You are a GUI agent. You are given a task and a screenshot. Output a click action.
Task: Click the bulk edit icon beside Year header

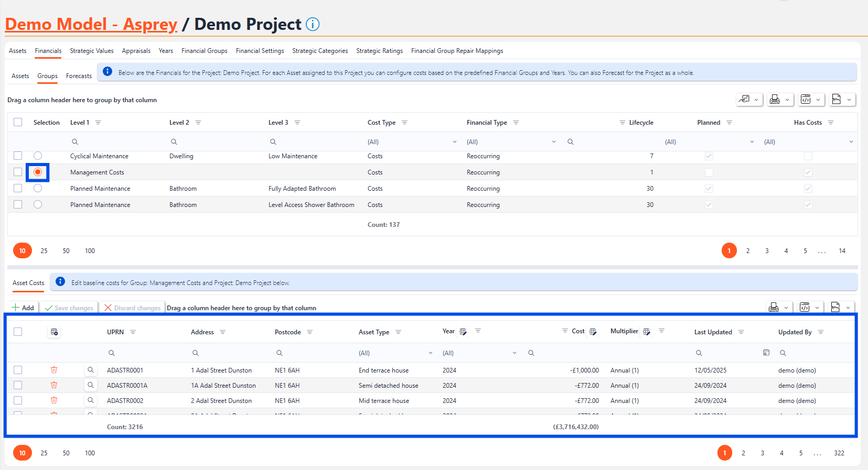[463, 332]
